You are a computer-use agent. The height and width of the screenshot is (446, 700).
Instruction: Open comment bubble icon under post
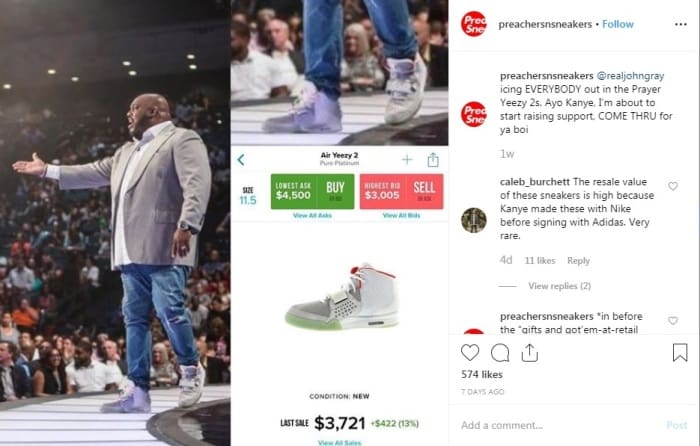pyautogui.click(x=500, y=353)
